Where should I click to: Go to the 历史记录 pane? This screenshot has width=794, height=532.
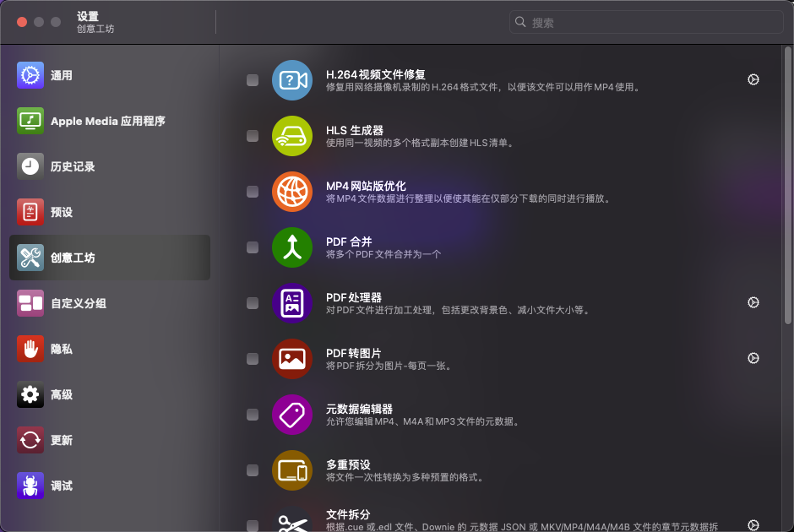click(x=109, y=166)
